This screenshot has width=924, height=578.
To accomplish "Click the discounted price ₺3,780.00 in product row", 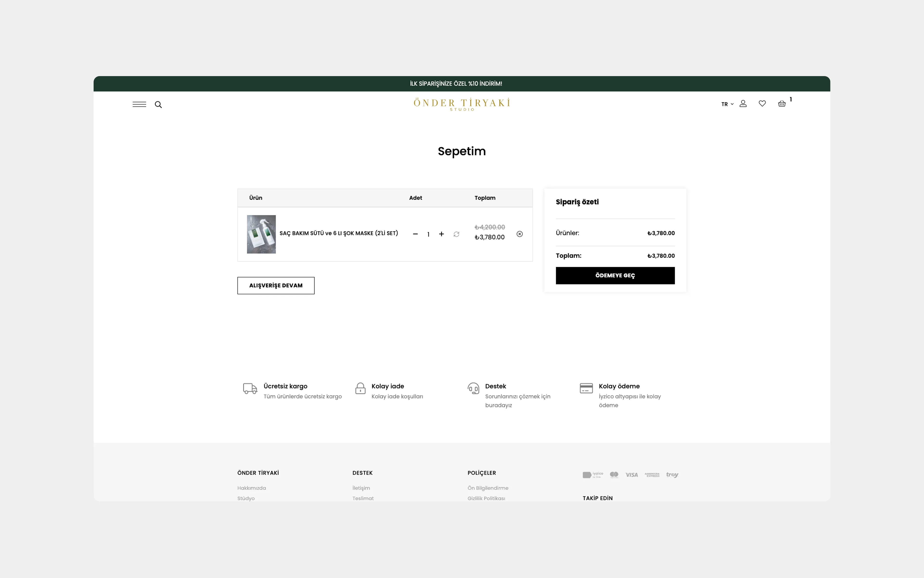I will pos(489,237).
